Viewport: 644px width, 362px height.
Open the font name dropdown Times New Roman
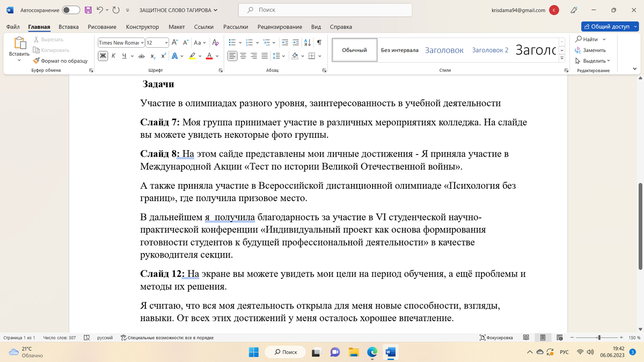tap(142, 42)
